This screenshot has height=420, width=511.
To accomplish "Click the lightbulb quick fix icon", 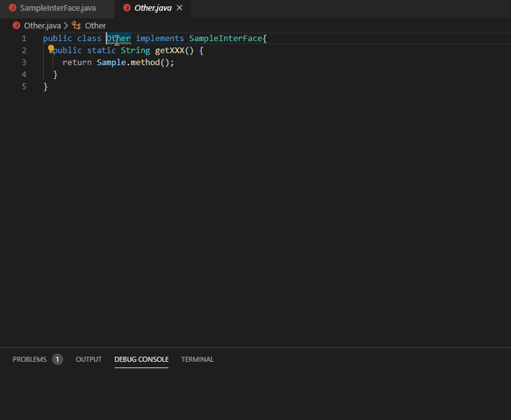I will (x=51, y=49).
